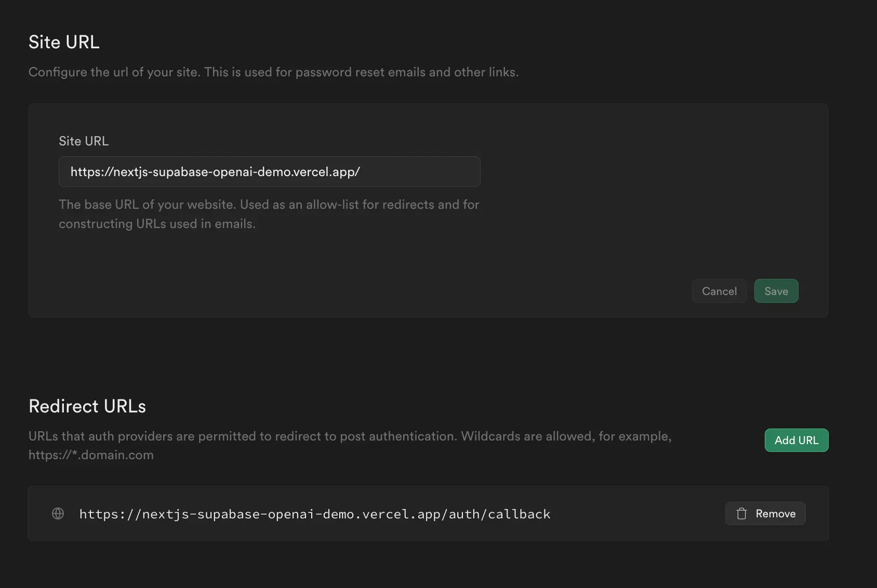The height and width of the screenshot is (588, 877).
Task: Click the trash can icon in Remove
Action: point(741,514)
